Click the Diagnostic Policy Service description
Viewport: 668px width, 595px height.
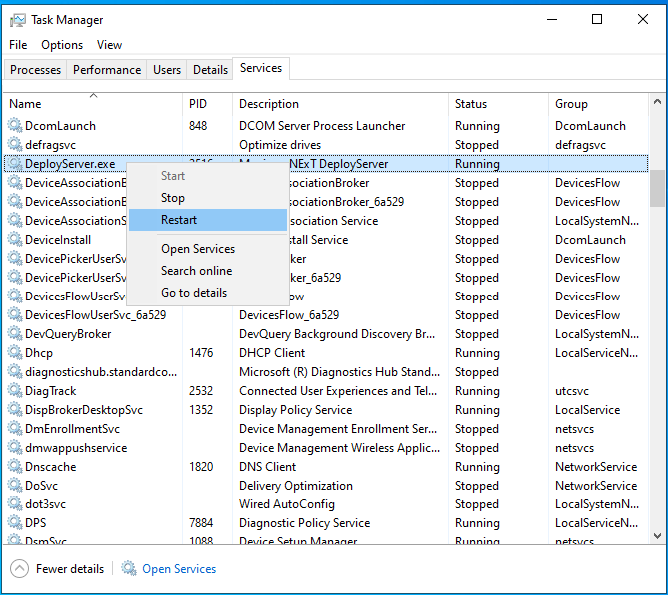(x=305, y=523)
